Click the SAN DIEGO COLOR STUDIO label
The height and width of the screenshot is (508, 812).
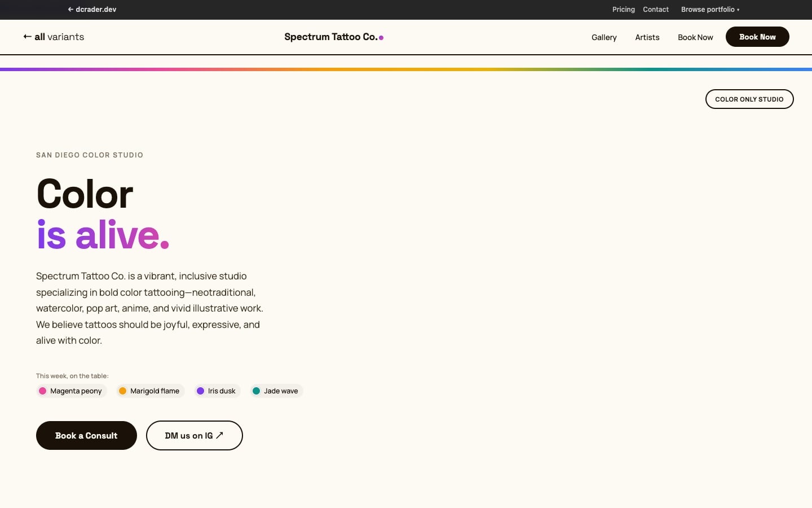90,155
